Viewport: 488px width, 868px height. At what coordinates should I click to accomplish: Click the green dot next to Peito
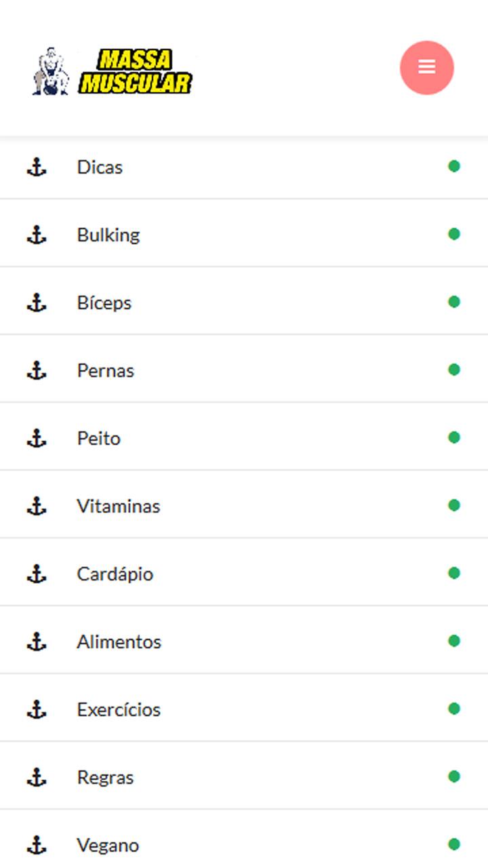pyautogui.click(x=454, y=437)
